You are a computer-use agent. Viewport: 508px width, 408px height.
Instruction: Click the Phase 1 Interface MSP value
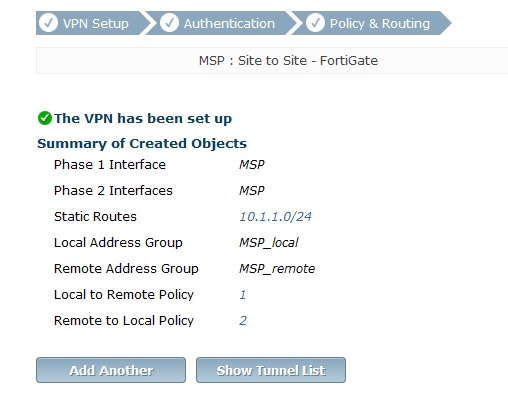(x=252, y=165)
